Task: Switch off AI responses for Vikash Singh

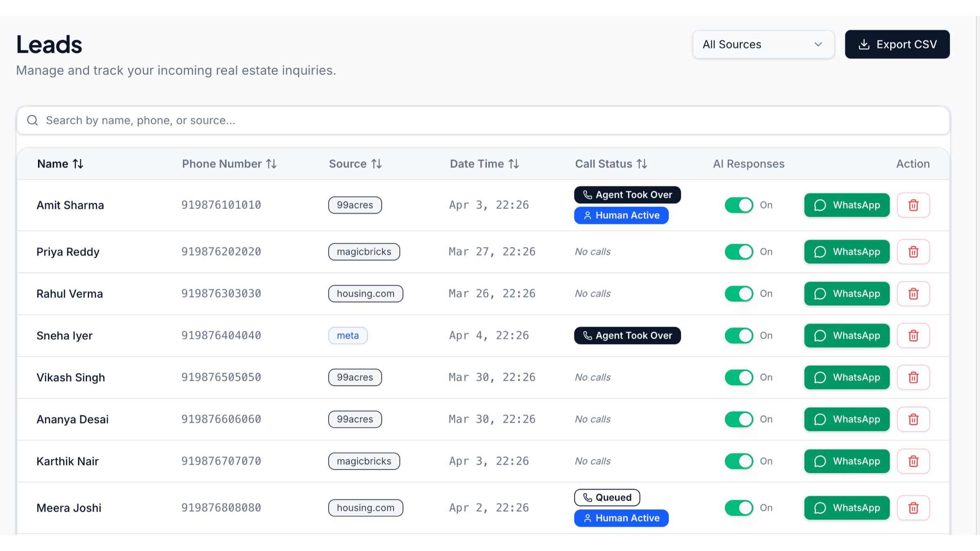Action: coord(739,378)
